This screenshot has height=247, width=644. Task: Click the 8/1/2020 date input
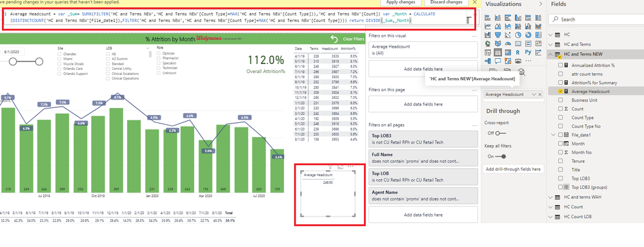click(13, 52)
